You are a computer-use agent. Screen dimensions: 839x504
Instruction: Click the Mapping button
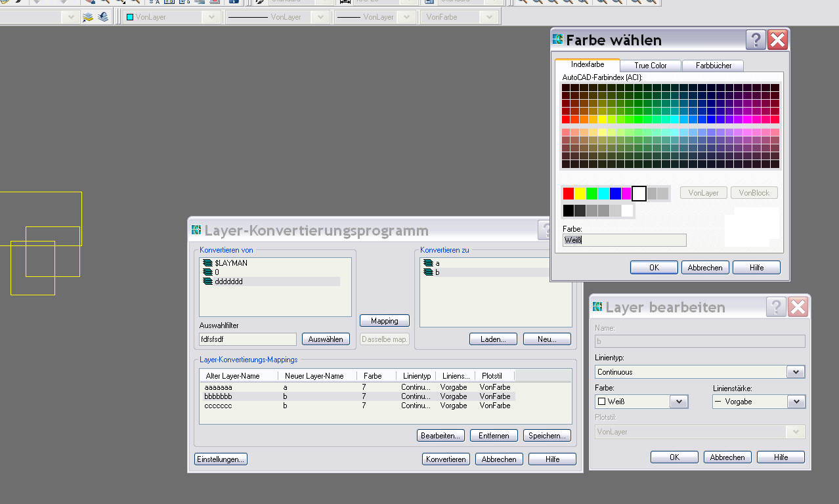click(385, 321)
